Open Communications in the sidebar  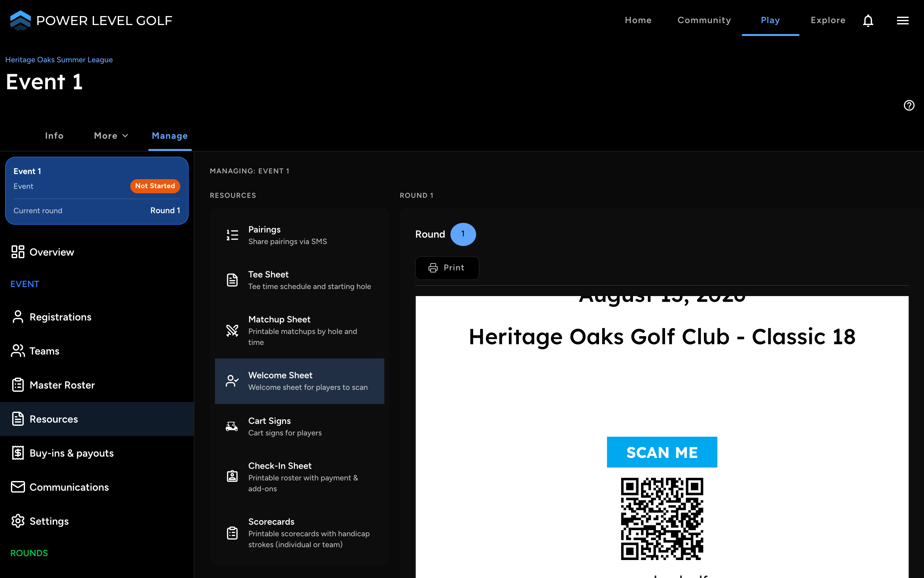97,487
